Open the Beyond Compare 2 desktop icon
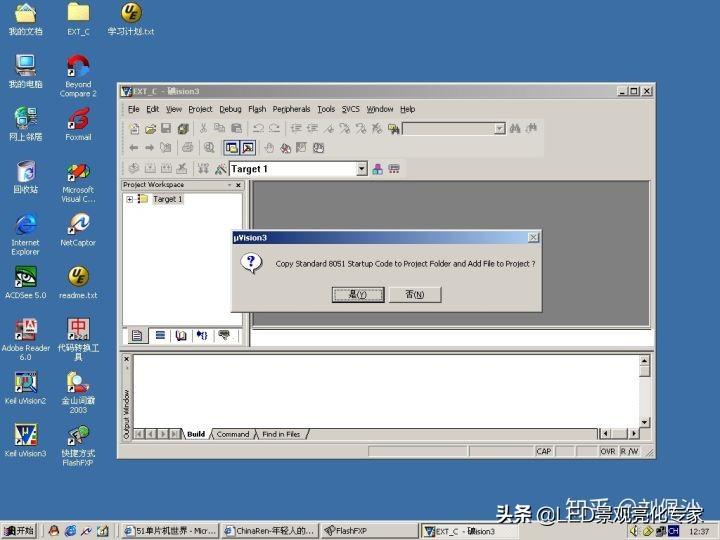This screenshot has width=720, height=540. point(78,76)
